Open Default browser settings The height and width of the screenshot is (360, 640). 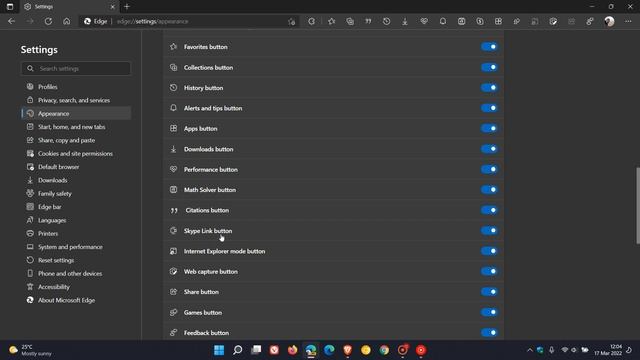pyautogui.click(x=76, y=167)
